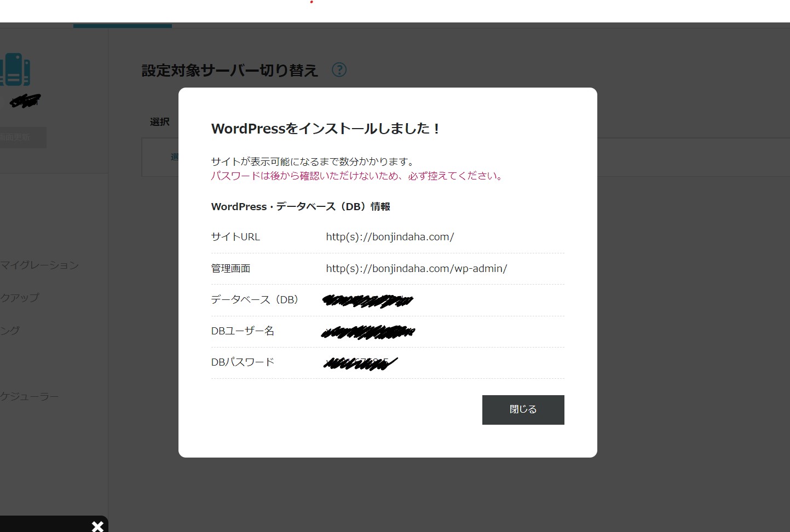This screenshot has height=532, width=790.
Task: Select the DBパスワード label
Action: tap(243, 362)
